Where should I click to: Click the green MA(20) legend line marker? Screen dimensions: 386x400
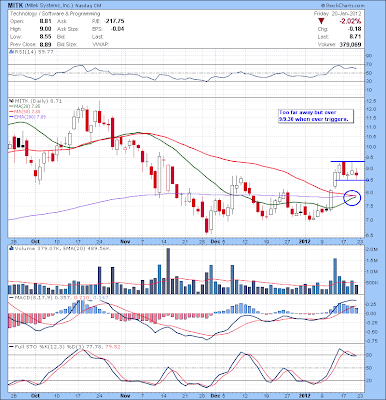[11, 106]
